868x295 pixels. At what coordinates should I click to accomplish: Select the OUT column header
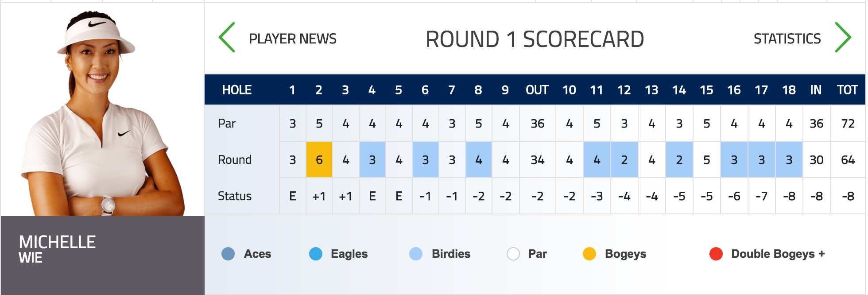(x=537, y=90)
